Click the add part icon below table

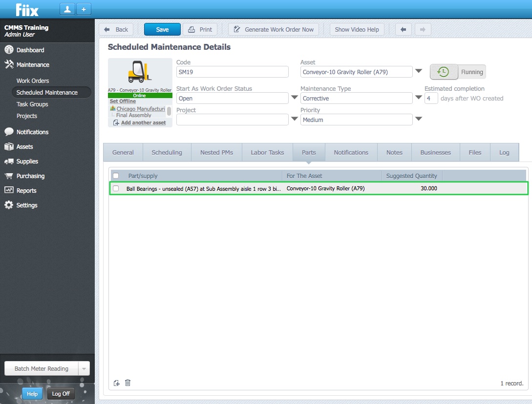116,383
